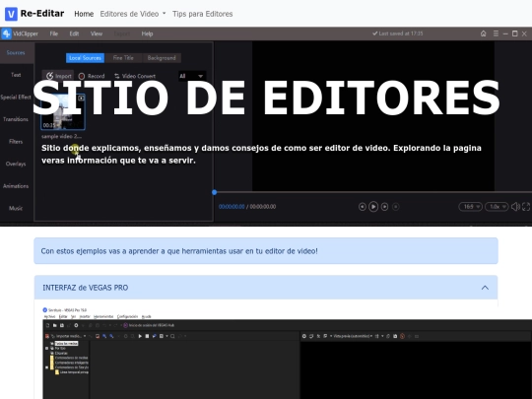This screenshot has height=399, width=532.
Task: Click the Video Convert button
Action: pos(135,76)
